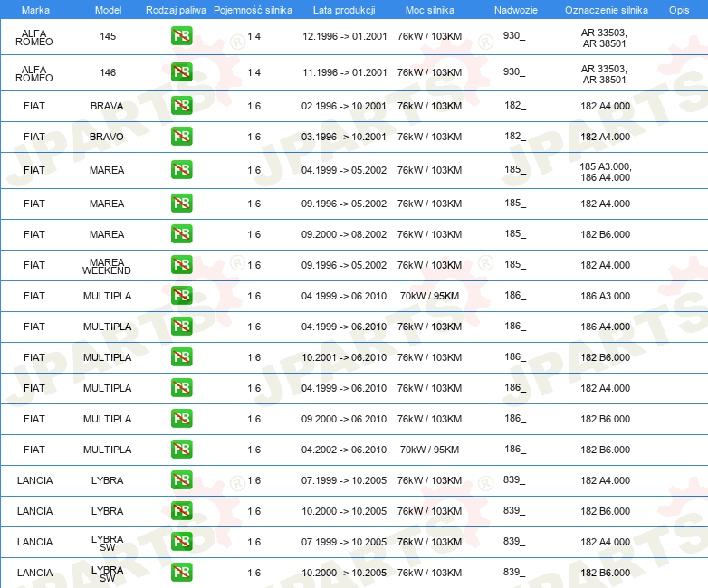Click the Moc silnika column header
The image size is (708, 588).
pos(430,10)
